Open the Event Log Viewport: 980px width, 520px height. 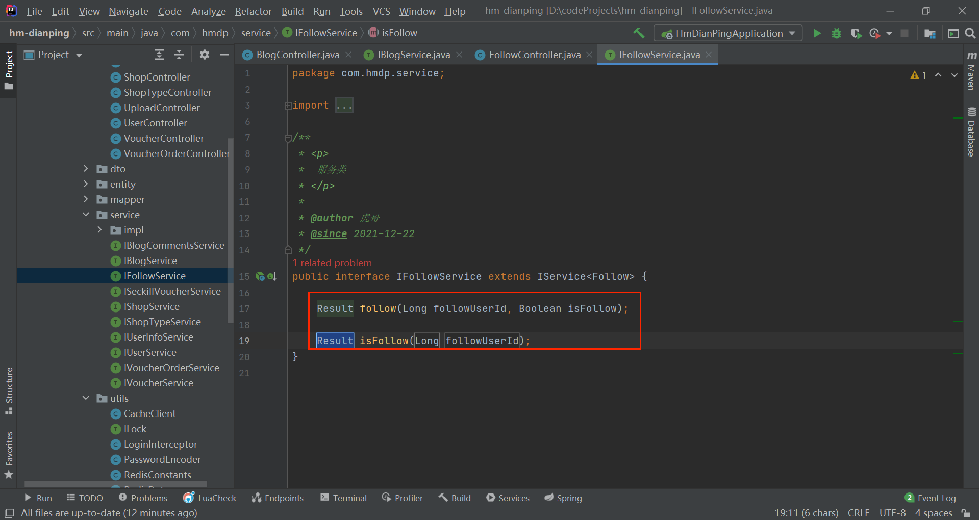(x=931, y=498)
